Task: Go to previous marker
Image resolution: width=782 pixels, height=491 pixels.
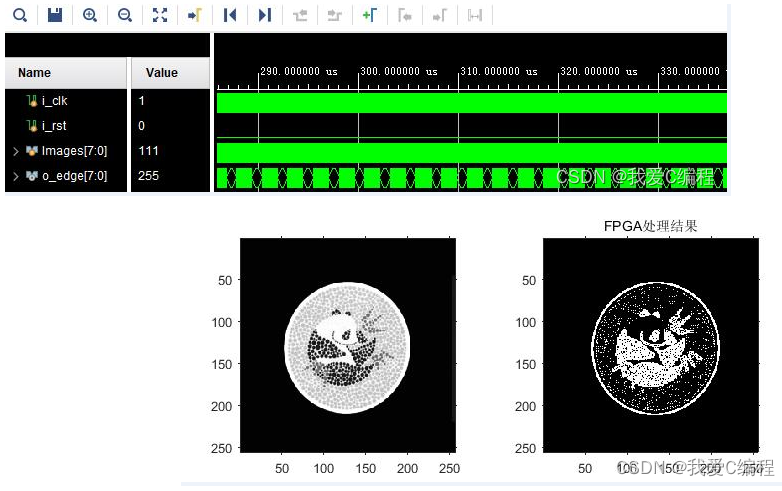Action: pyautogui.click(x=404, y=15)
